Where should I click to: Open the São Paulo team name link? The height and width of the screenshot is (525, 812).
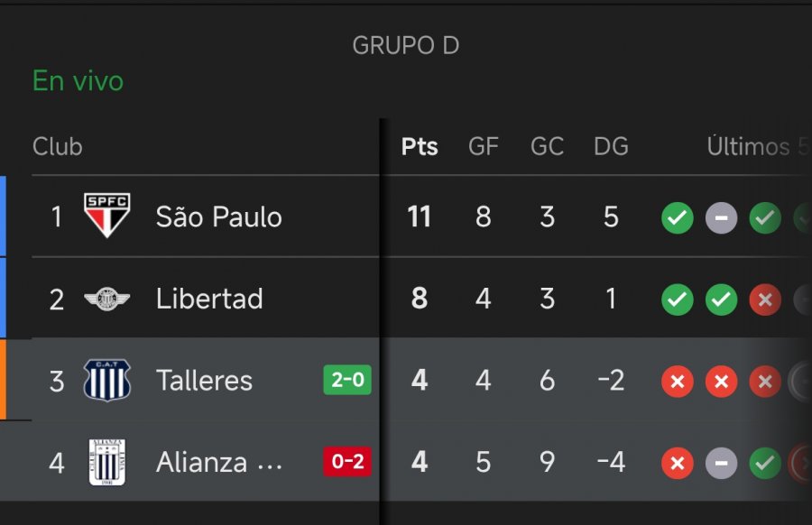(x=218, y=216)
